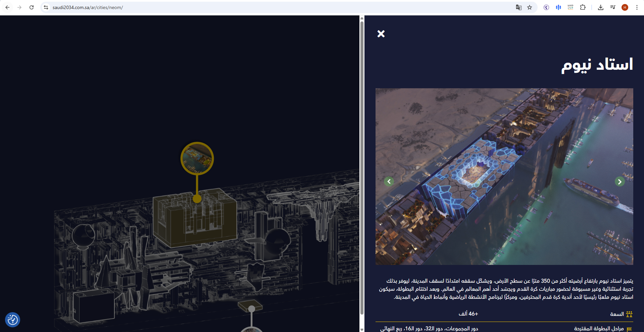The image size is (644, 332).
Task: Open the InVID extension
Action: point(571,7)
